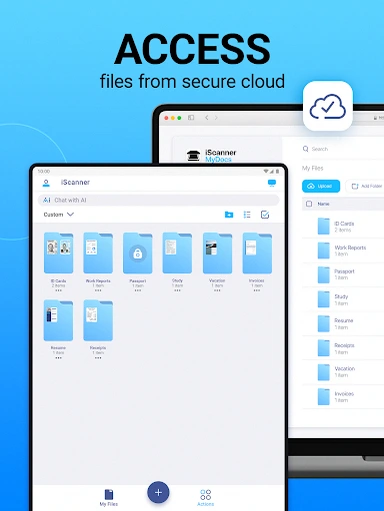Tap the round plus button to add scan
The height and width of the screenshot is (511, 384).
click(158, 492)
